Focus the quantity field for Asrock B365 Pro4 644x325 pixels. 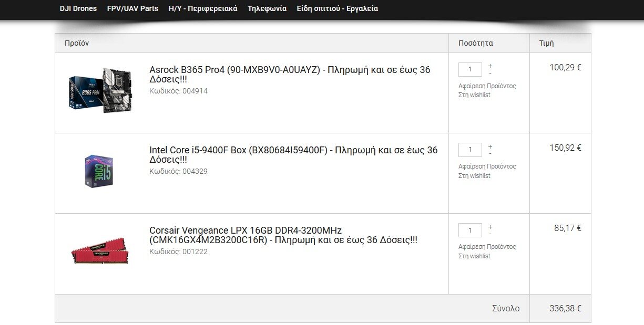pyautogui.click(x=470, y=69)
